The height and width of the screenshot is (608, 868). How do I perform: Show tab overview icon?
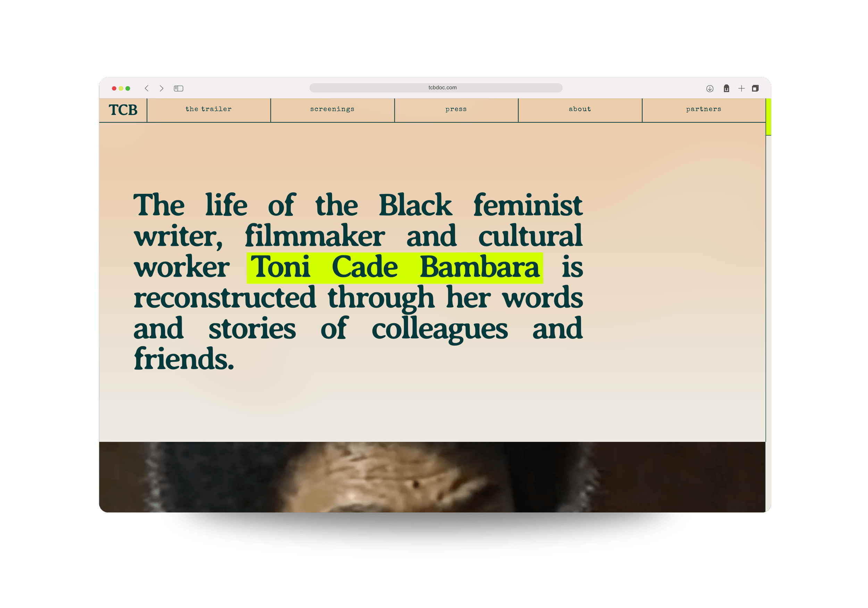pos(756,88)
